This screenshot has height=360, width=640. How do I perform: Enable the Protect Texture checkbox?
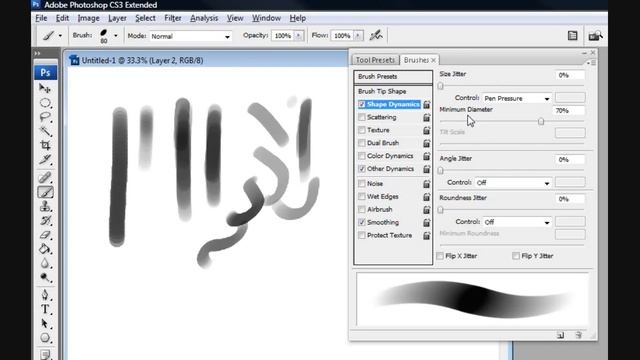click(x=362, y=236)
